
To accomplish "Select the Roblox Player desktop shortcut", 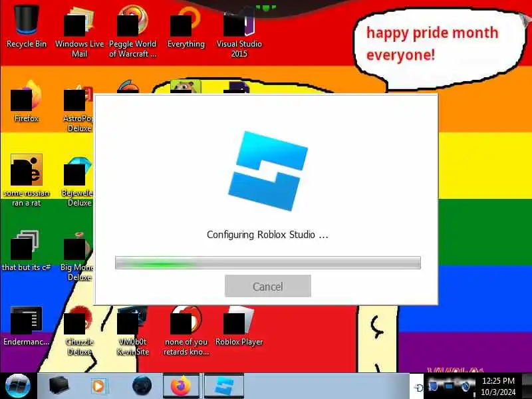I will [x=239, y=326].
